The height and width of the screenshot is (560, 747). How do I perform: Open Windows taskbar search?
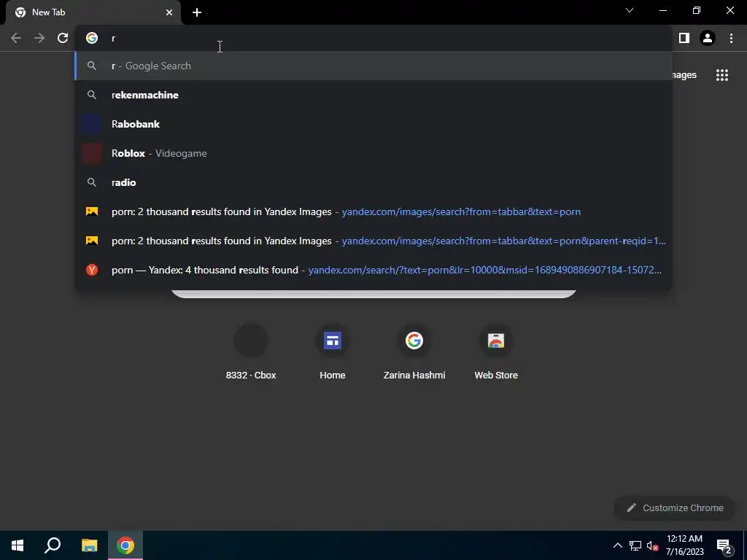point(53,545)
